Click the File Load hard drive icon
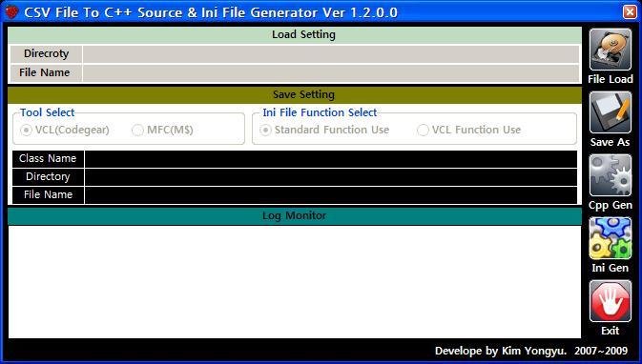642x364 pixels. pyautogui.click(x=611, y=50)
